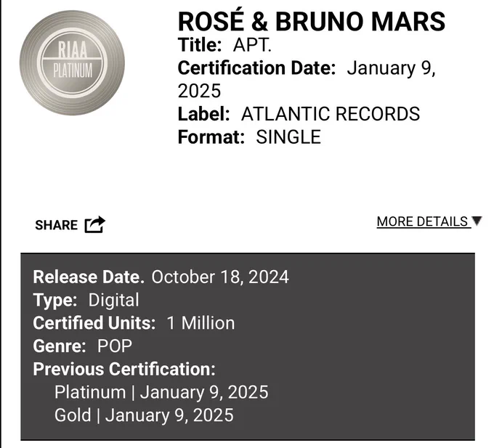494x448 pixels.
Task: Click the Gold previous certification entry
Action: tap(144, 415)
